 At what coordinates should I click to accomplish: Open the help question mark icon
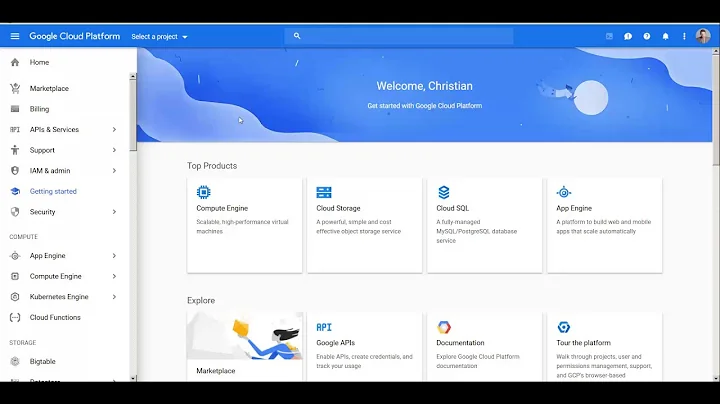(x=647, y=36)
